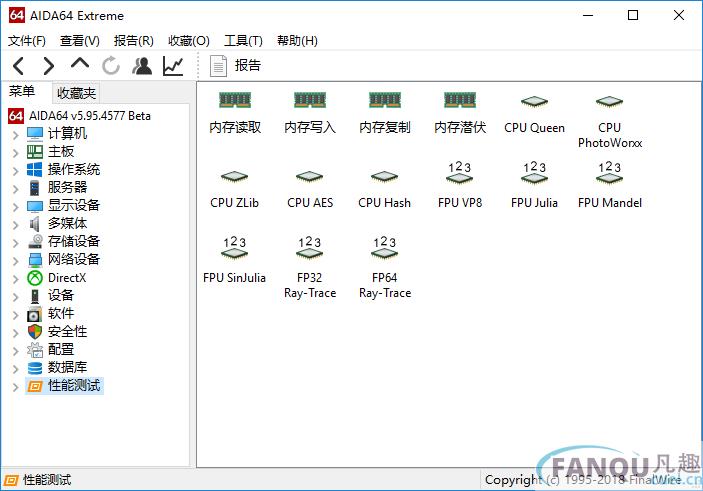The height and width of the screenshot is (491, 703).
Task: Click 性能测试 text in the status bar
Action: [x=47, y=480]
